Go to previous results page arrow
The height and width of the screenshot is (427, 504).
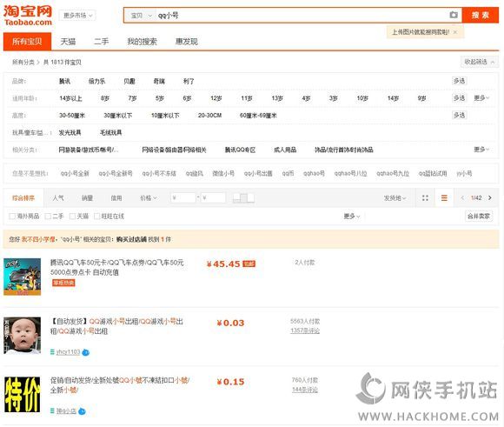coord(462,198)
